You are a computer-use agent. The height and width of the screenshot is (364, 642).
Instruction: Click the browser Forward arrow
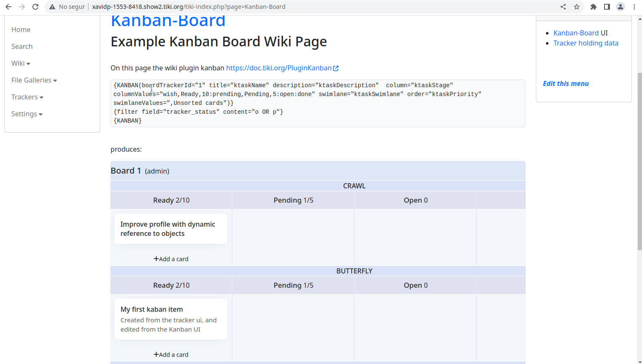[22, 7]
